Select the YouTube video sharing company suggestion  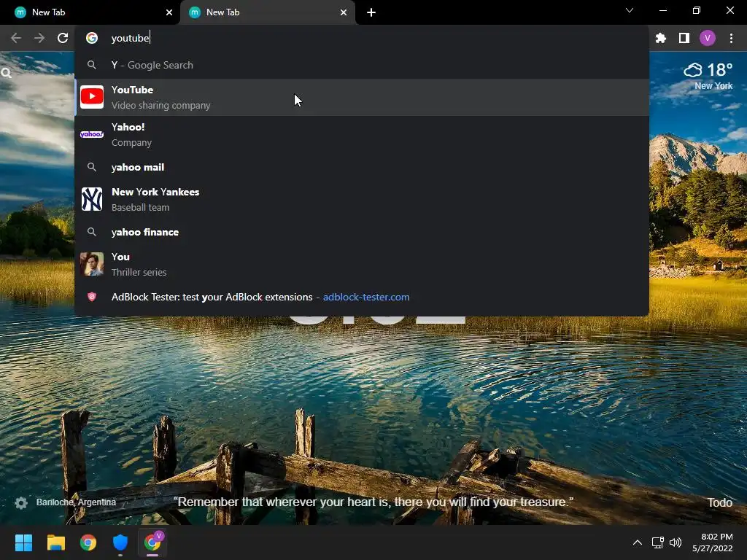pos(362,97)
